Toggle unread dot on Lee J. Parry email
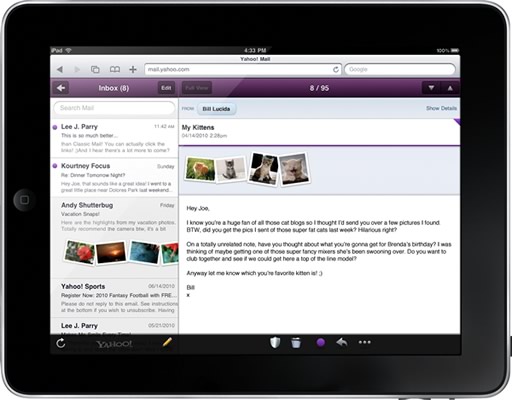The image size is (512, 400). (55, 127)
